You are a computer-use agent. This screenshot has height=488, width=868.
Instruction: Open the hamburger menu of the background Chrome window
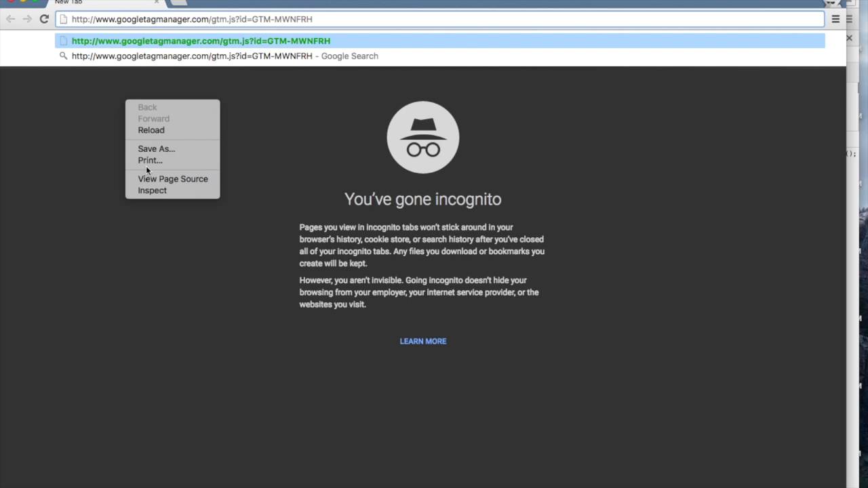849,19
